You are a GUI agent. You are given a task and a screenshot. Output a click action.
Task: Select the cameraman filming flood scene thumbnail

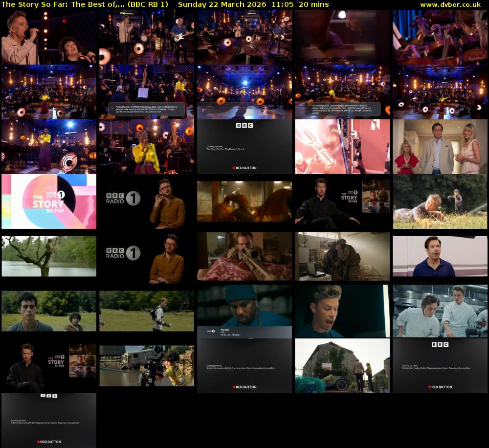click(x=147, y=366)
